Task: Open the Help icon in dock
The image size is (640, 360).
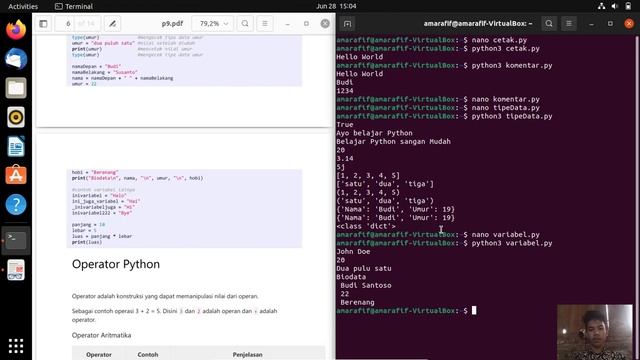Action: click(16, 204)
